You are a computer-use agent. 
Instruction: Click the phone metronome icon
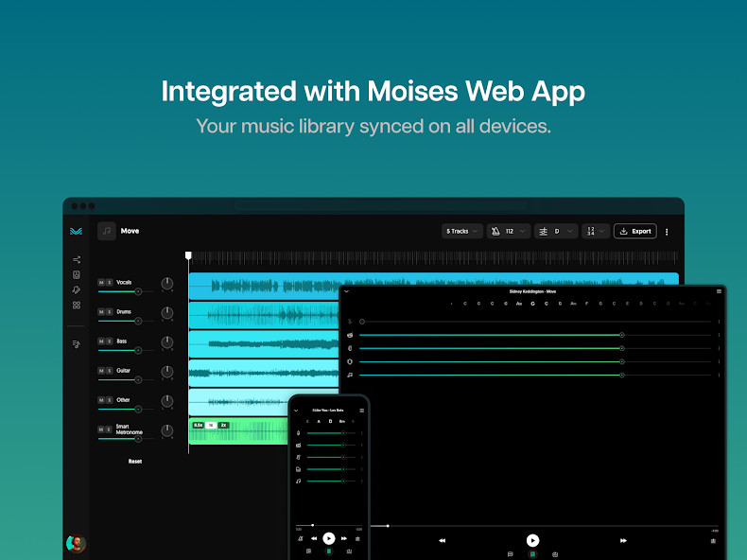coord(300,538)
